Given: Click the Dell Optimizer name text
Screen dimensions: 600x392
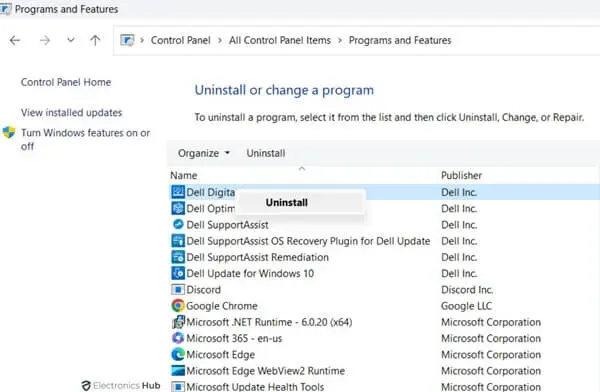Looking at the screenshot, I should 210,209.
